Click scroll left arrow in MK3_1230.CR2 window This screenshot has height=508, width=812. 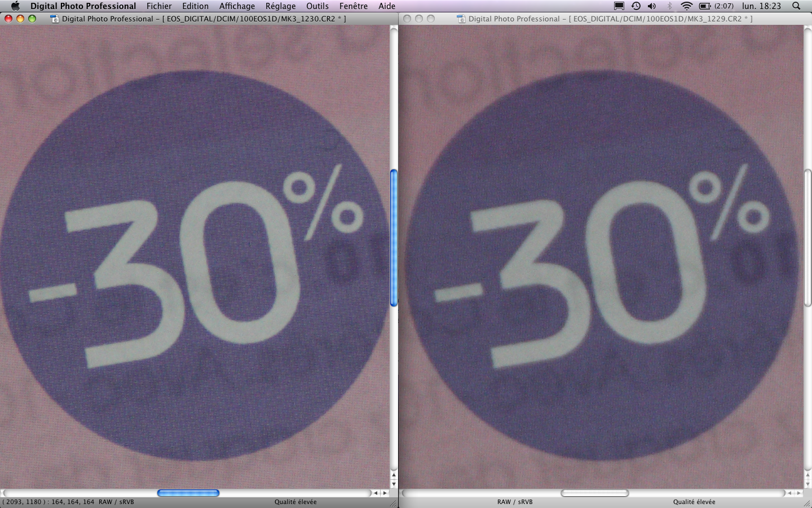[376, 493]
